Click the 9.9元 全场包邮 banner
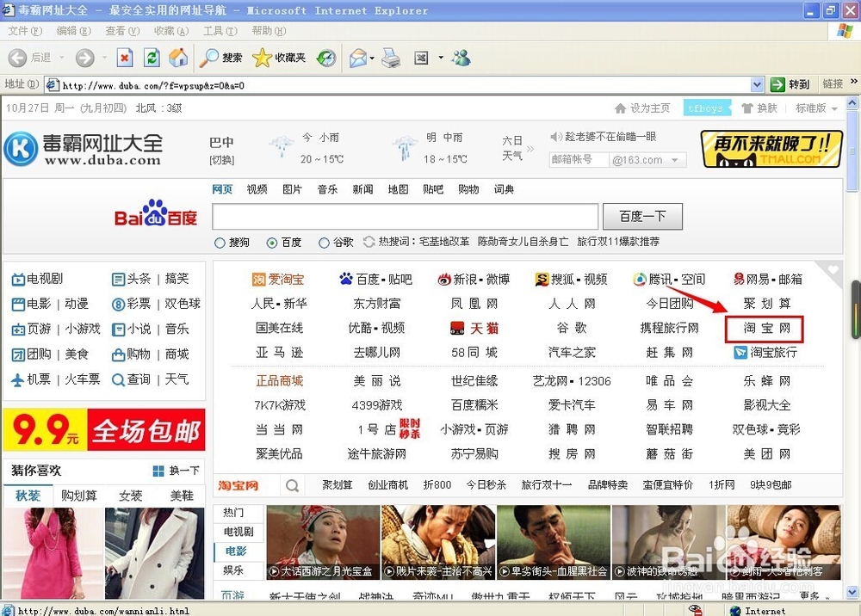This screenshot has width=861, height=616. [x=104, y=429]
